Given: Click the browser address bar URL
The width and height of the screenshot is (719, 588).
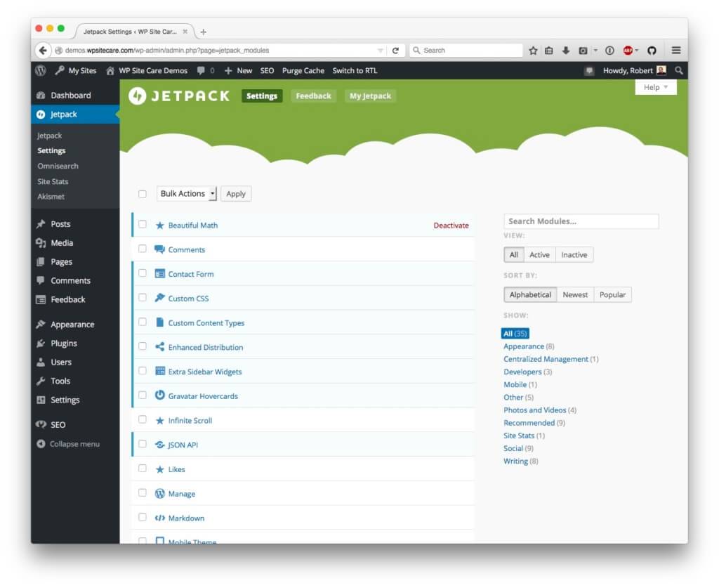Looking at the screenshot, I should 167,51.
